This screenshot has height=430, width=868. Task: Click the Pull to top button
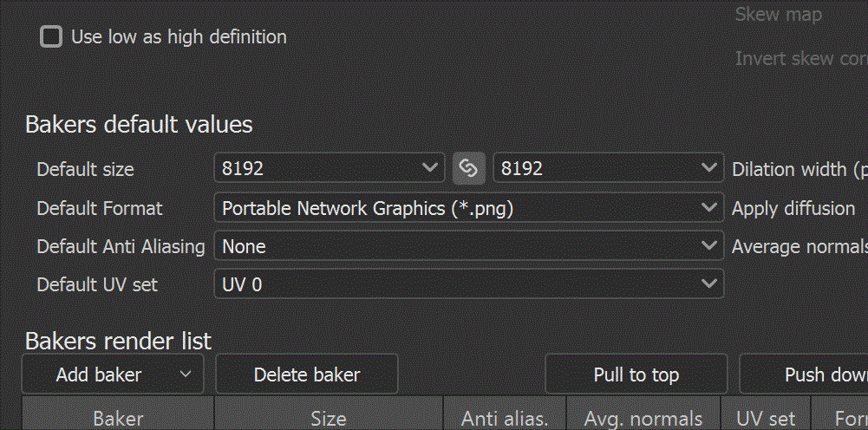click(x=636, y=375)
